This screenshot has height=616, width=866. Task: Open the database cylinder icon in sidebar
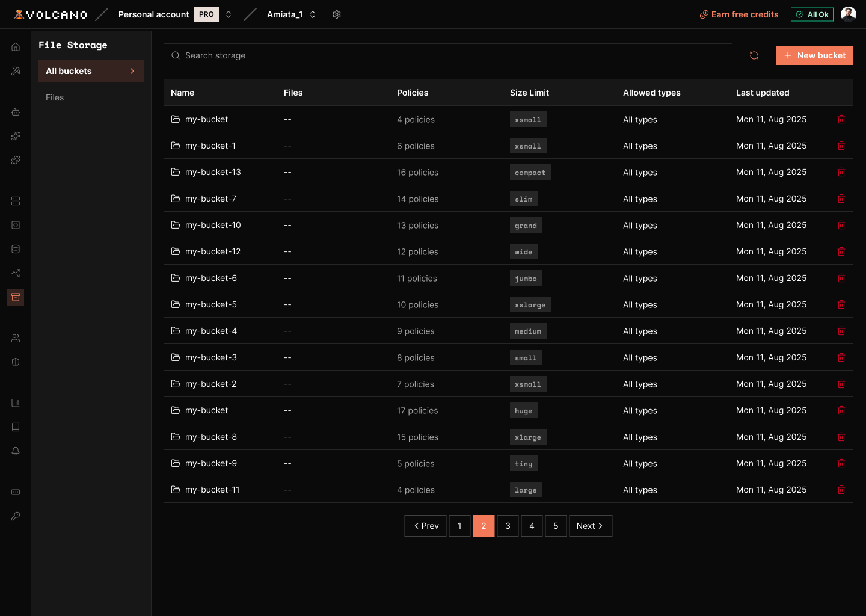[x=16, y=249]
